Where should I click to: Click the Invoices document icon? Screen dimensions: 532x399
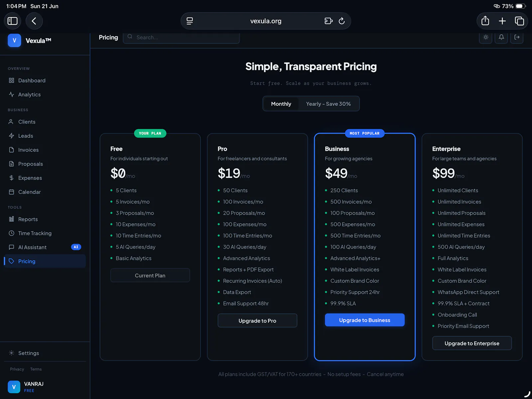click(12, 150)
